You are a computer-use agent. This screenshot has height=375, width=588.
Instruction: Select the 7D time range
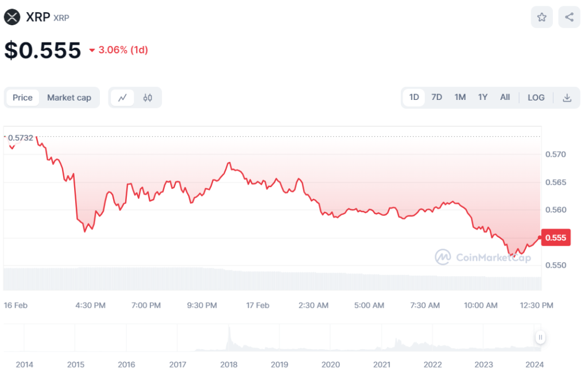click(x=436, y=98)
